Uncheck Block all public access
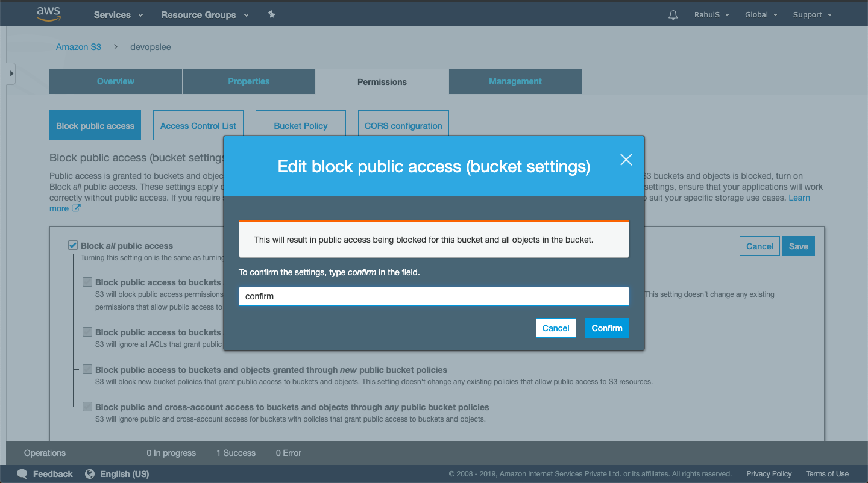Screen dimensions: 868x483 tap(72, 245)
